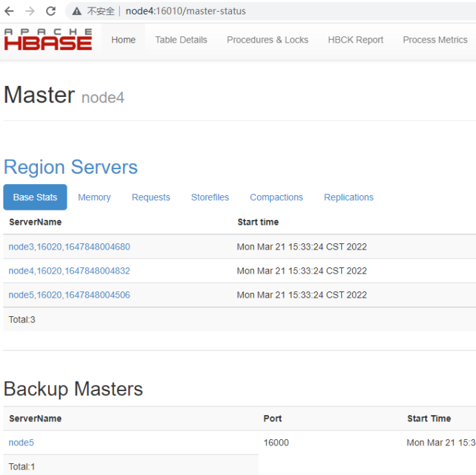Switch to the Memory tab
This screenshot has height=475, width=476.
point(94,197)
